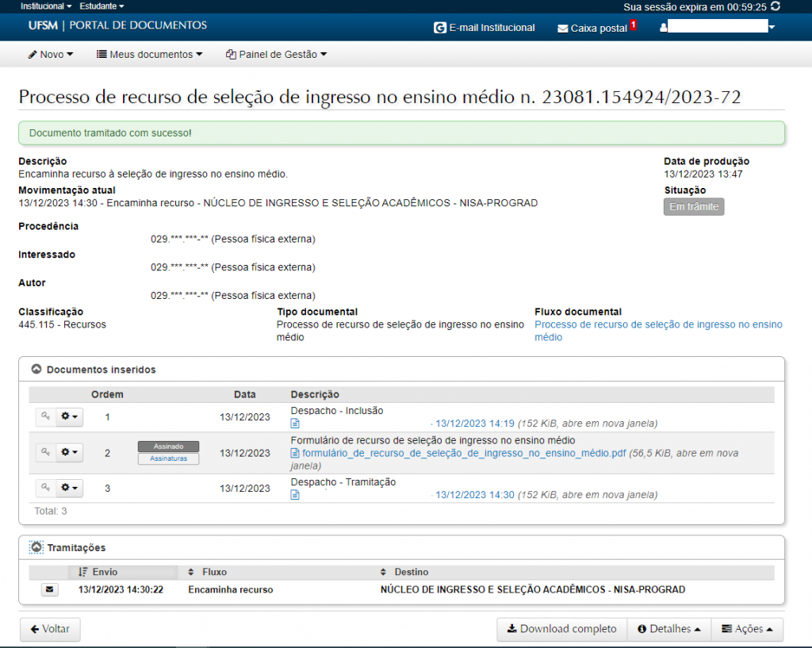The height and width of the screenshot is (648, 812).
Task: Open the Assinaturas link for document 2
Action: (168, 458)
